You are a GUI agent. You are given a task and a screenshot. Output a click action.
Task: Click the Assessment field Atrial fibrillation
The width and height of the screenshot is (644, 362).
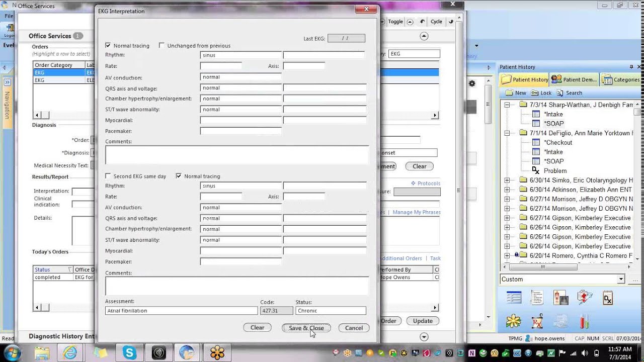[x=181, y=311]
